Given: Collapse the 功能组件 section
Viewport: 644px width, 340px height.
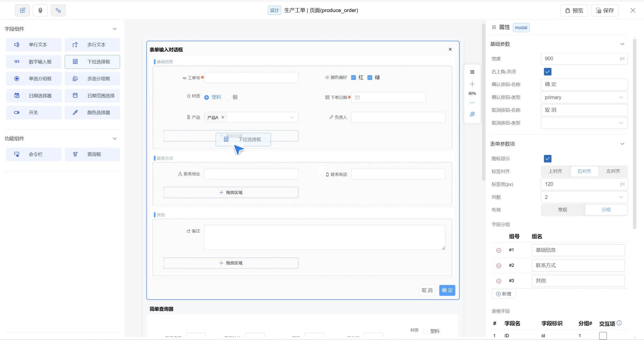Looking at the screenshot, I should [x=115, y=139].
